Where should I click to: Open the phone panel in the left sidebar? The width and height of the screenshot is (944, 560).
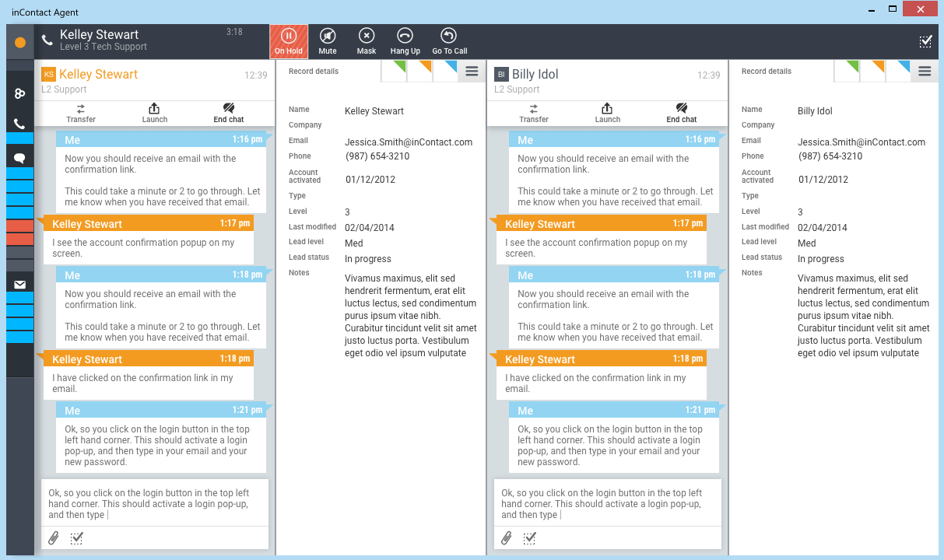(x=19, y=122)
